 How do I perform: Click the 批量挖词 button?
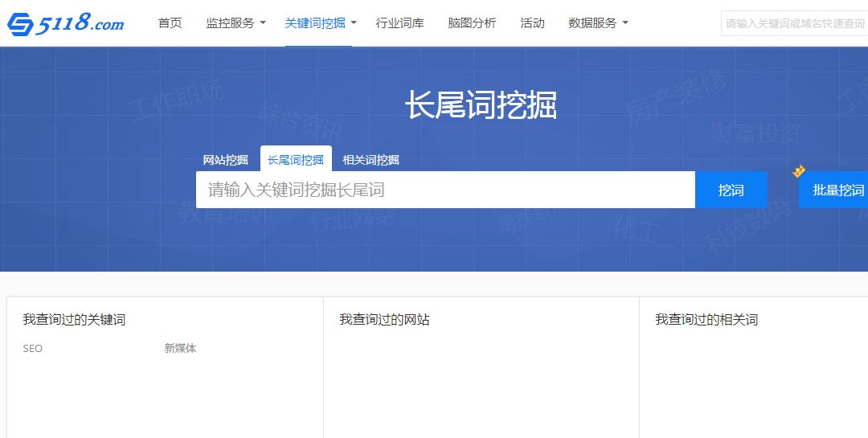(833, 190)
